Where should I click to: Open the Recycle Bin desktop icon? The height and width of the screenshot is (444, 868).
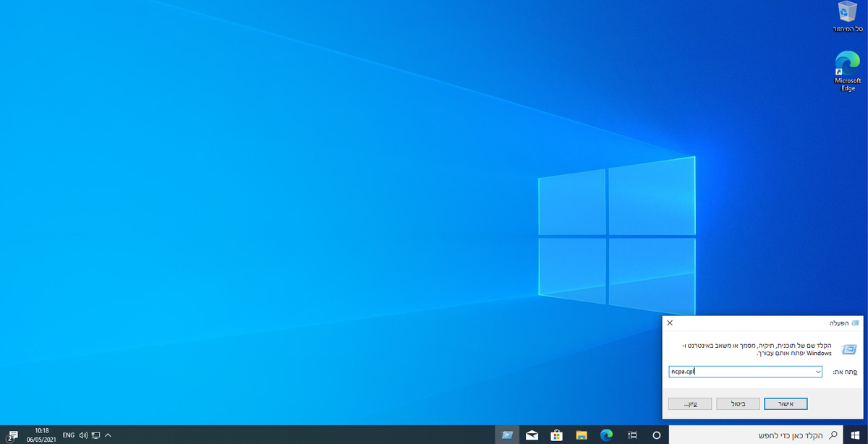pos(848,17)
